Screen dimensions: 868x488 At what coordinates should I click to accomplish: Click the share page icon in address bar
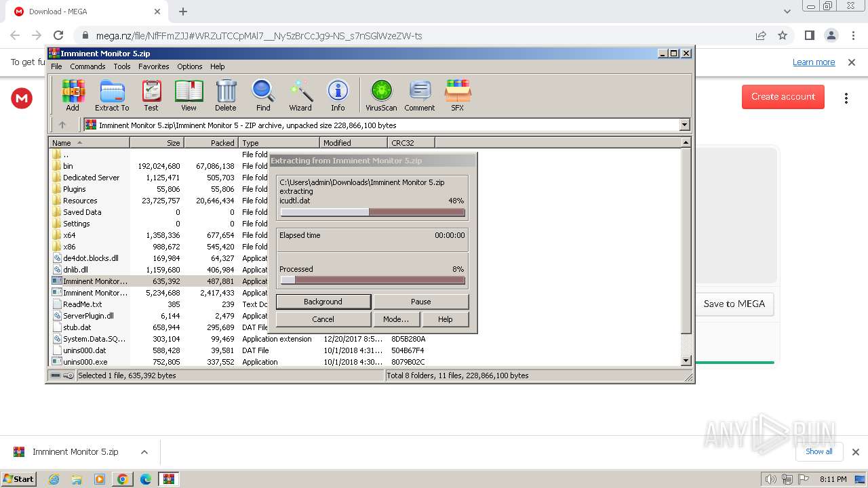761,35
